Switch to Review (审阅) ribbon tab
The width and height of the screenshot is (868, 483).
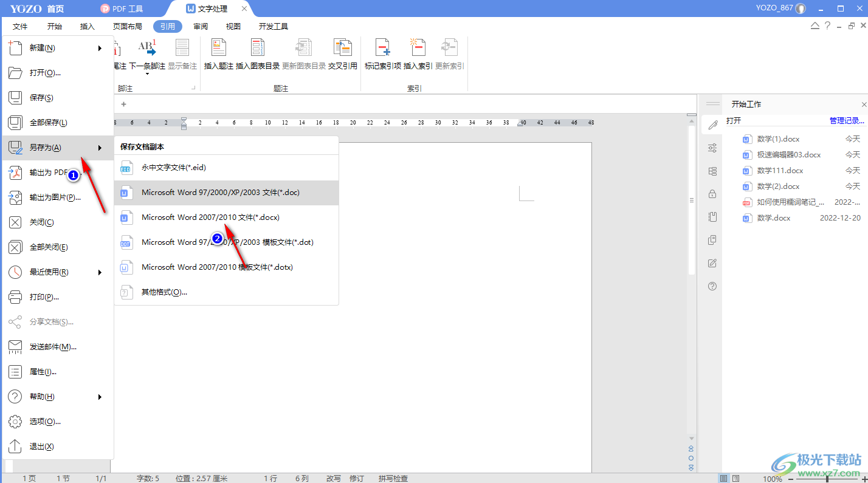tap(201, 27)
